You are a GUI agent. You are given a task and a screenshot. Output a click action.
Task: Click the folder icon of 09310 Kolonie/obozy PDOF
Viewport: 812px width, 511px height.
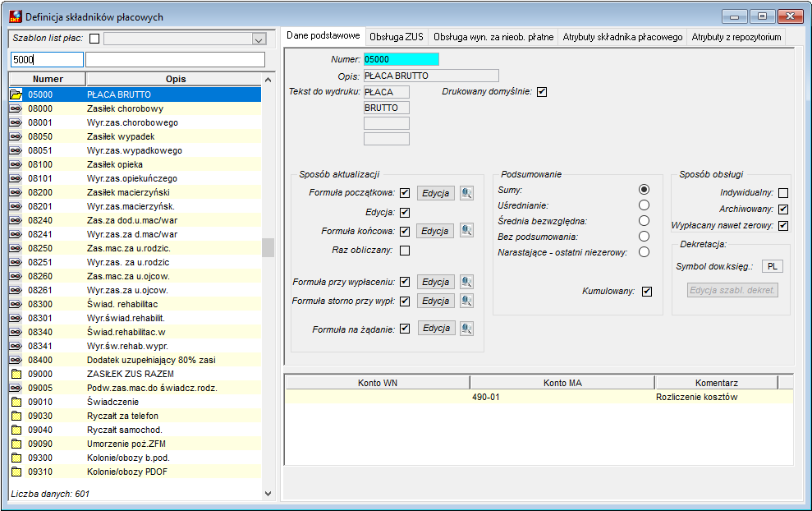[16, 472]
